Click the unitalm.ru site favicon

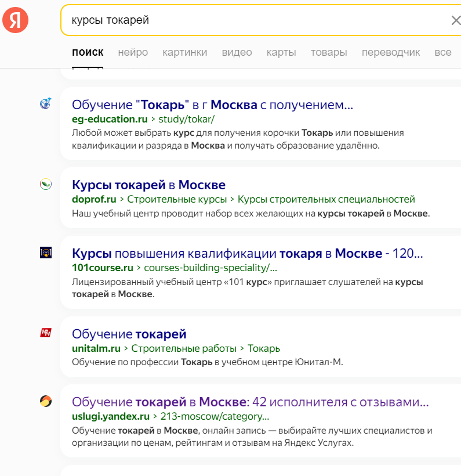pos(46,333)
